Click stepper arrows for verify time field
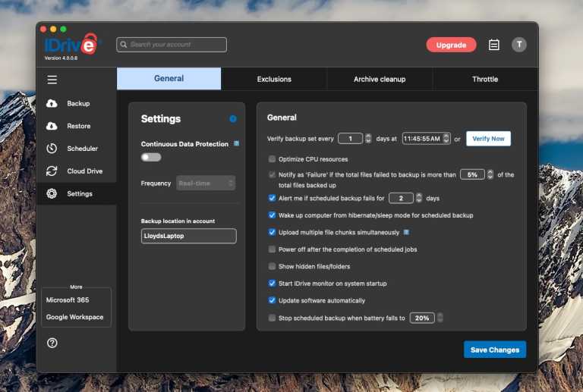 [446, 139]
